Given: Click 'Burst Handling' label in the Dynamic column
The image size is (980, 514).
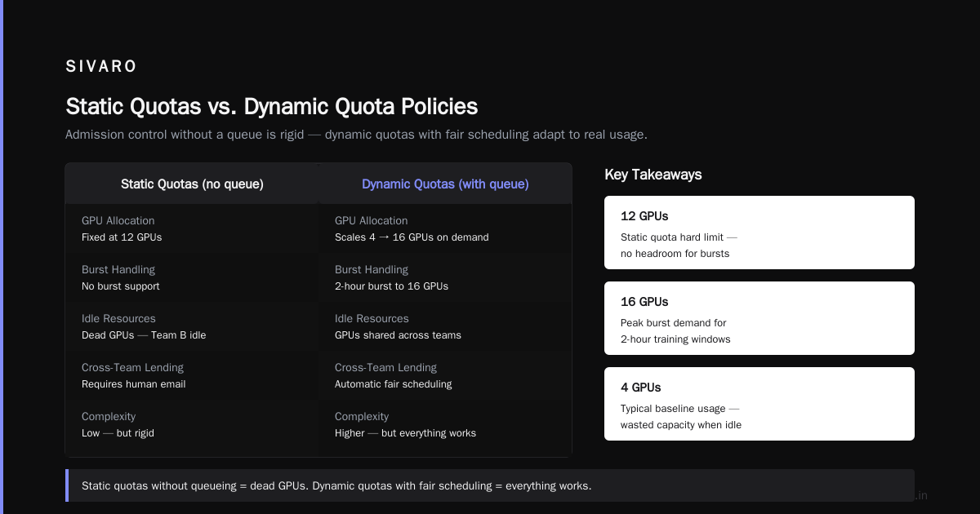Looking at the screenshot, I should (x=372, y=270).
